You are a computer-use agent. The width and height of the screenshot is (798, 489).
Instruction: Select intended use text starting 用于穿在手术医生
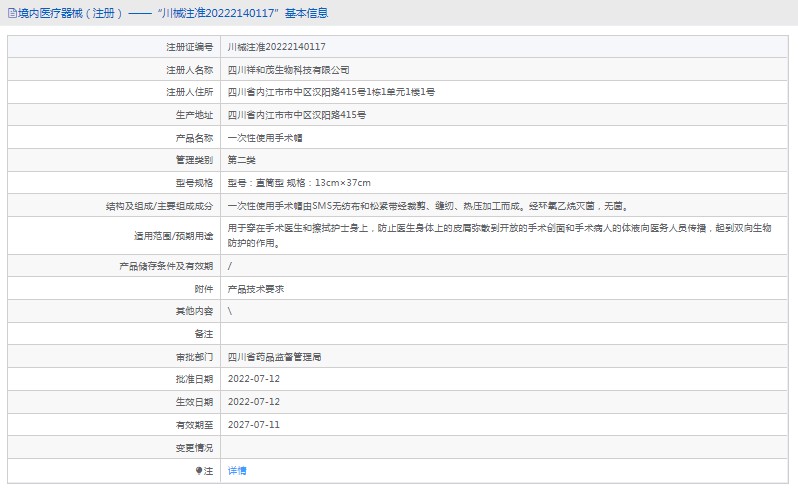click(499, 236)
